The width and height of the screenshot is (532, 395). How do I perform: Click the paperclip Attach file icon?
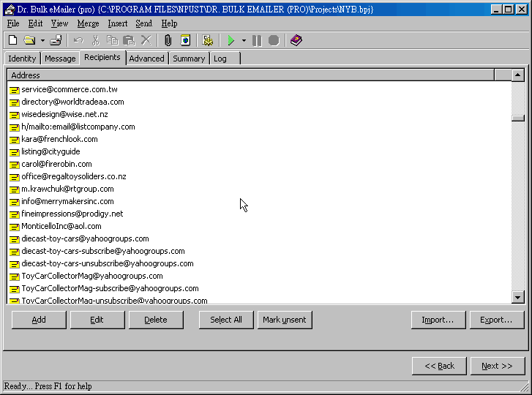pyautogui.click(x=168, y=40)
